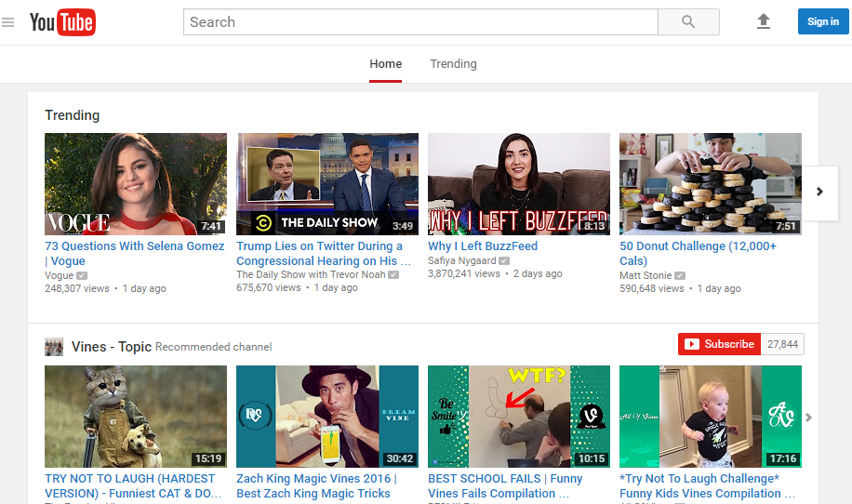Open 'Zach King Magic Vines 2016' title
Viewport: 852px width, 504px height.
[x=317, y=486]
